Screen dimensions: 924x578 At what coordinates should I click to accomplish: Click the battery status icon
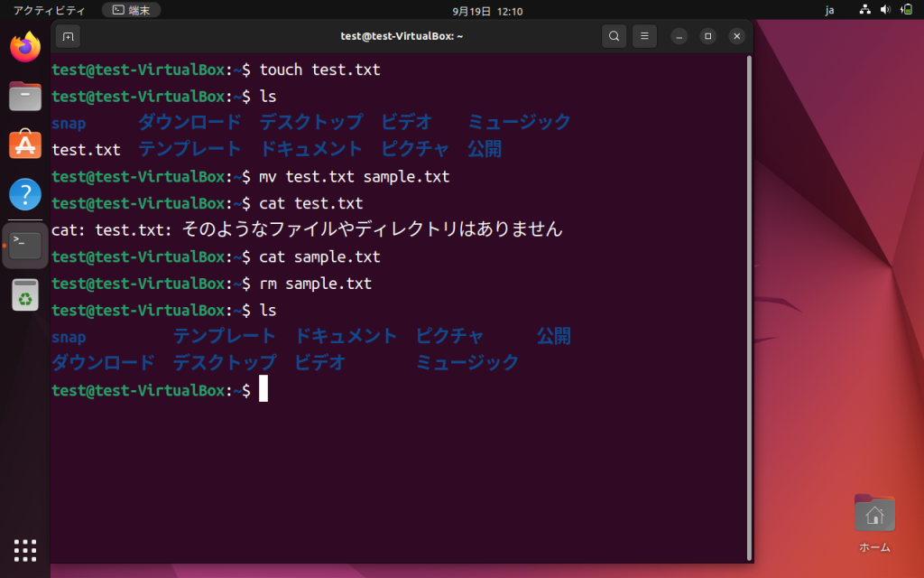(x=907, y=9)
